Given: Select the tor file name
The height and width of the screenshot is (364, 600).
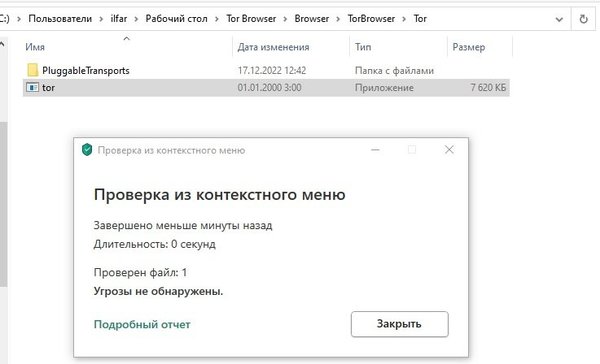Looking at the screenshot, I should pyautogui.click(x=49, y=88).
